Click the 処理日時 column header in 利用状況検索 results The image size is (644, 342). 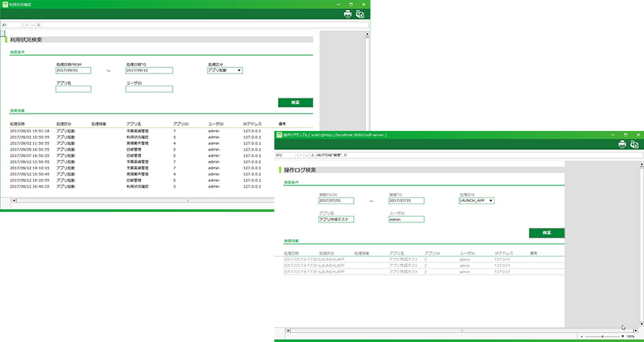(x=17, y=124)
